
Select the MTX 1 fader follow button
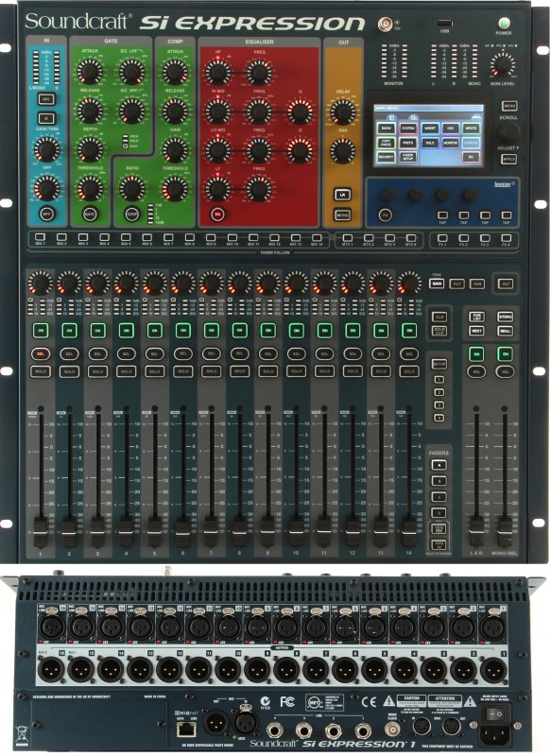[x=347, y=238]
